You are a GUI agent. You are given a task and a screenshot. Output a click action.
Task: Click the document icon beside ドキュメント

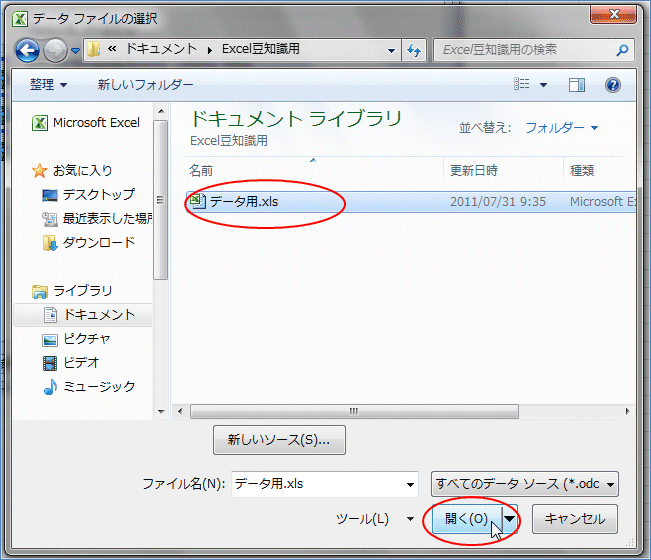coord(50,315)
